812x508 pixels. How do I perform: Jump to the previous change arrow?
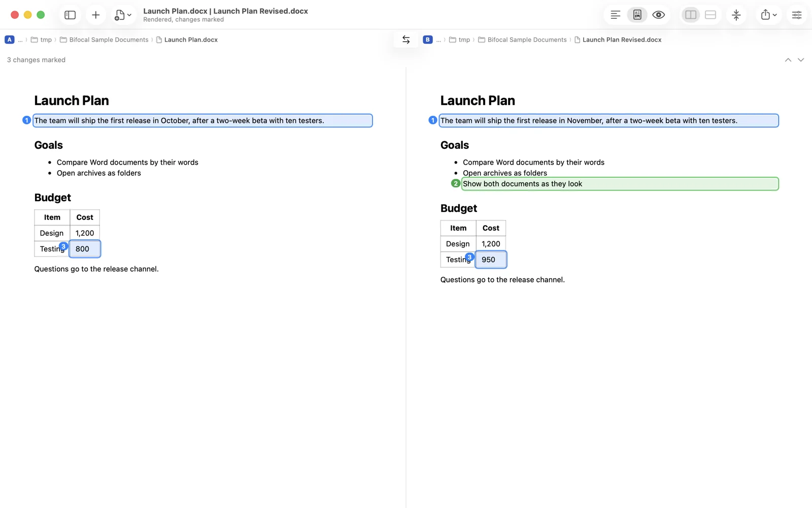[788, 60]
